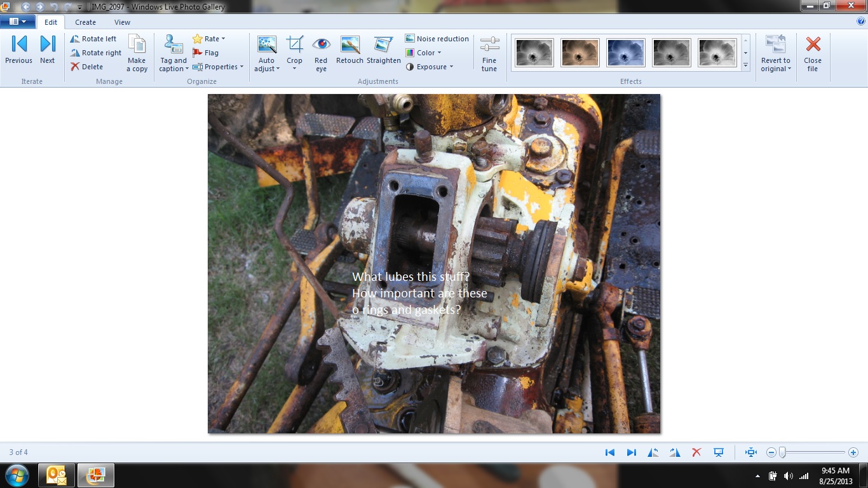The image size is (868, 488).
Task: Rotate the photo left
Action: click(x=93, y=39)
